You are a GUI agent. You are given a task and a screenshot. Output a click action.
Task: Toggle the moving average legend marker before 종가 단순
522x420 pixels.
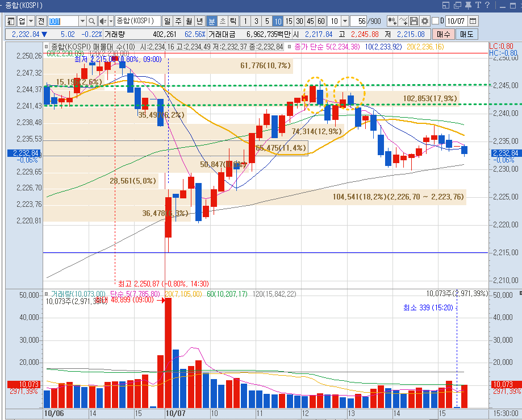(290, 47)
